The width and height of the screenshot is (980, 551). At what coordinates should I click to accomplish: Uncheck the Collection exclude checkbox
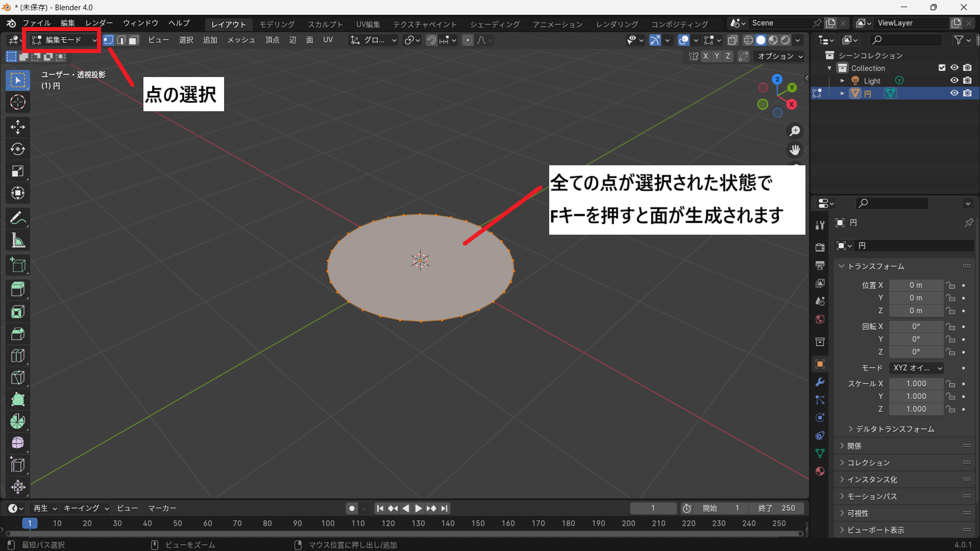942,68
